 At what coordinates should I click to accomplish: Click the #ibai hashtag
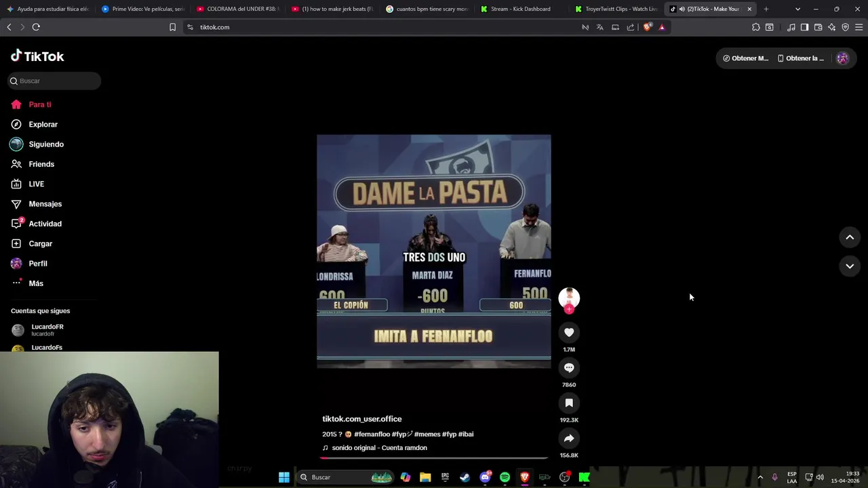click(466, 434)
